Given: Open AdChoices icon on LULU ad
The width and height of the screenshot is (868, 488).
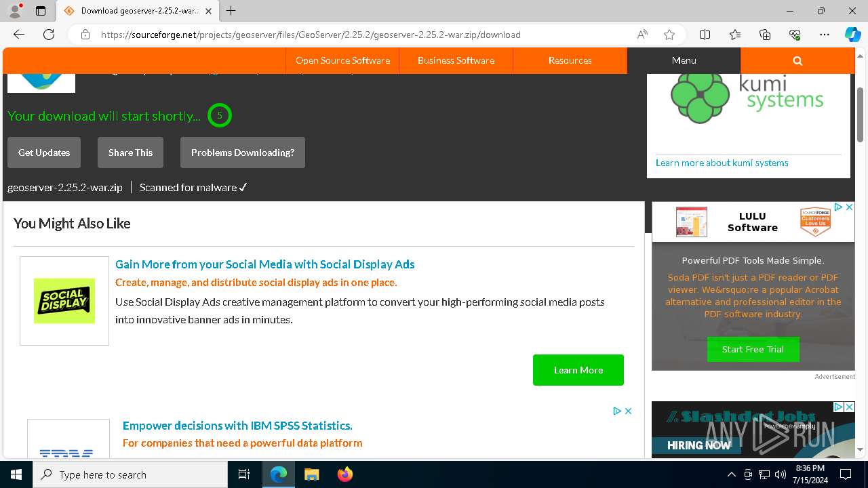Looking at the screenshot, I should pyautogui.click(x=838, y=207).
